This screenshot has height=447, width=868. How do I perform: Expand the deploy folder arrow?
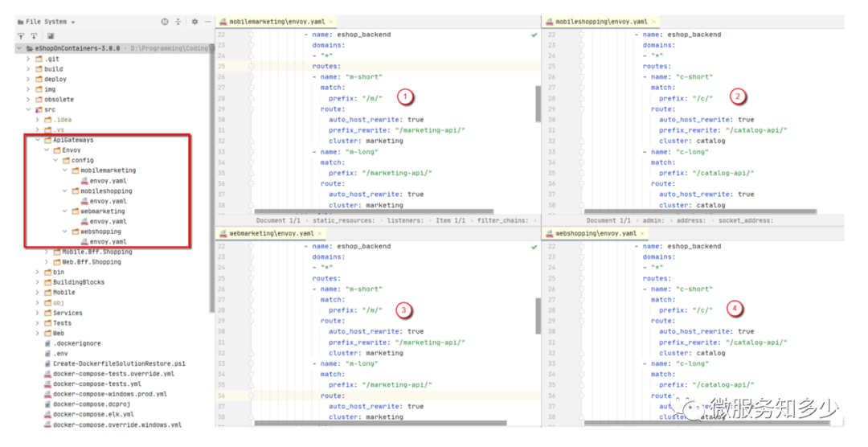point(28,80)
